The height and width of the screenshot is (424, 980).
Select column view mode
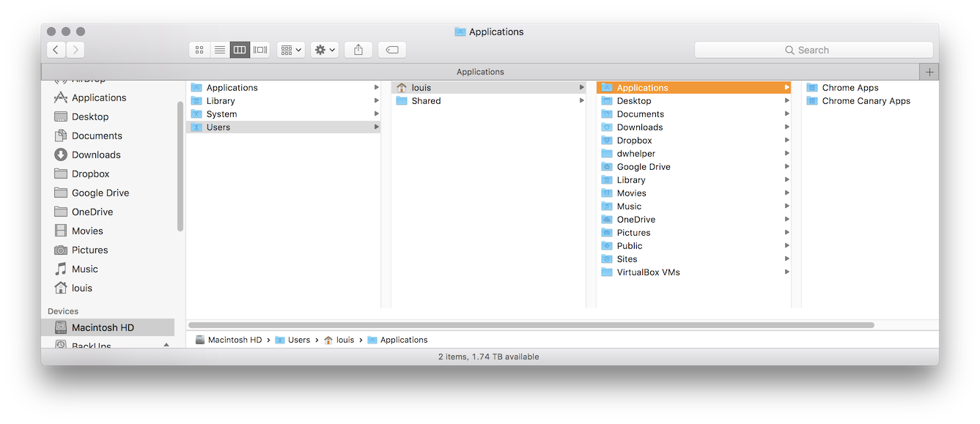click(x=240, y=50)
